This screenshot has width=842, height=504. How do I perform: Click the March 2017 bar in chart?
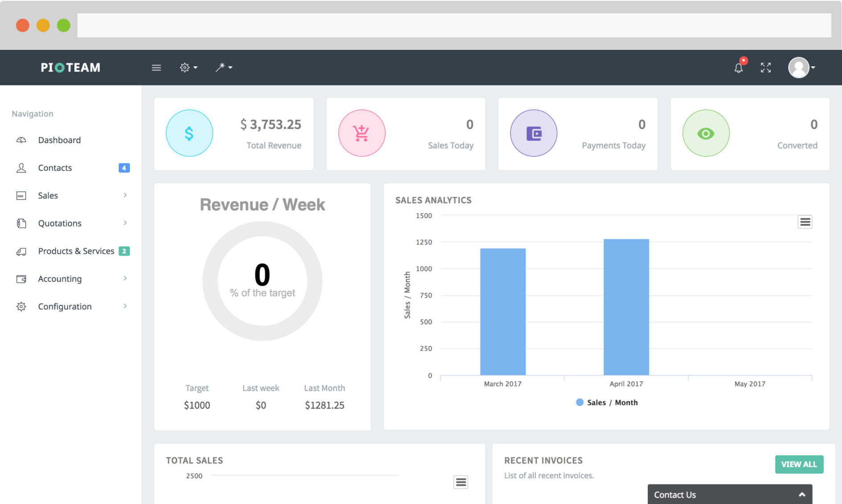[503, 312]
